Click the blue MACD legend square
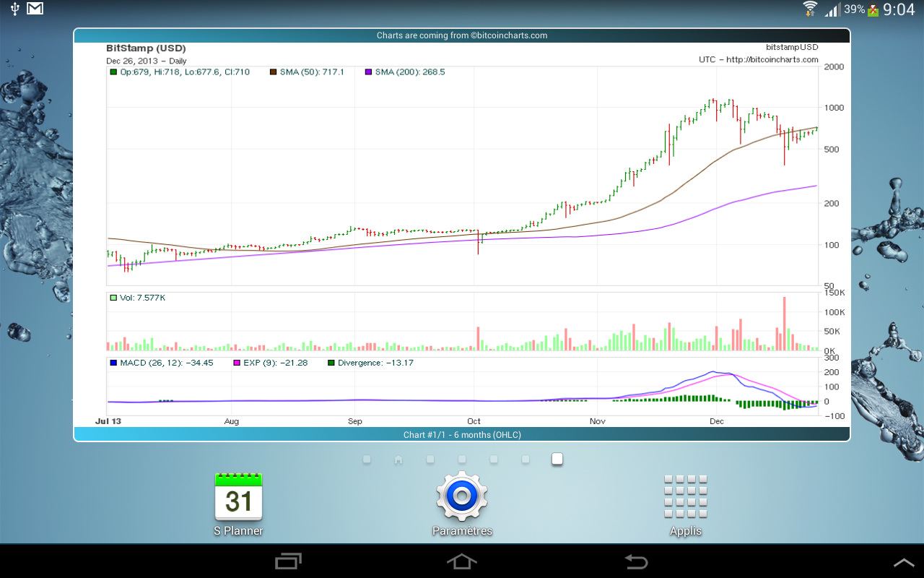 point(113,363)
